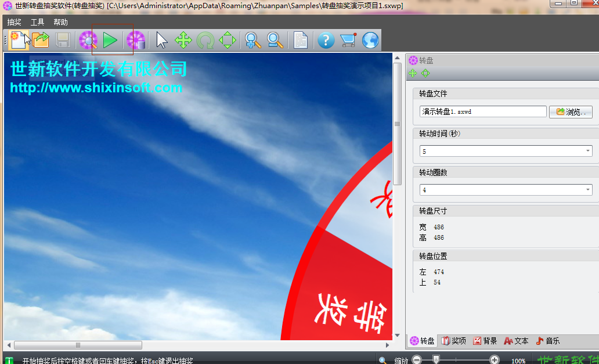
Task: Click the zoom out magnifier icon
Action: 275,40
